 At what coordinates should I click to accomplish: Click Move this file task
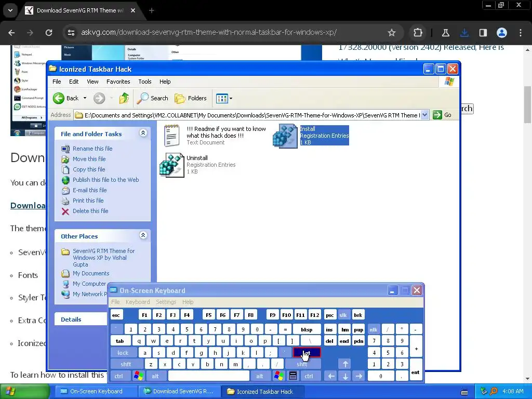coord(89,159)
